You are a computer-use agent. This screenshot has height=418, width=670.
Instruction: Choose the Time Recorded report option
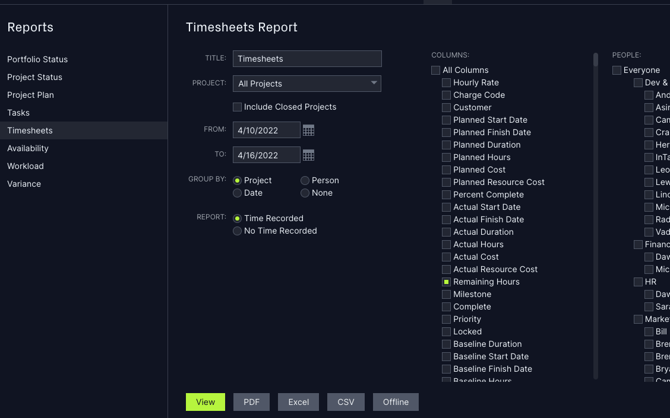pos(237,218)
